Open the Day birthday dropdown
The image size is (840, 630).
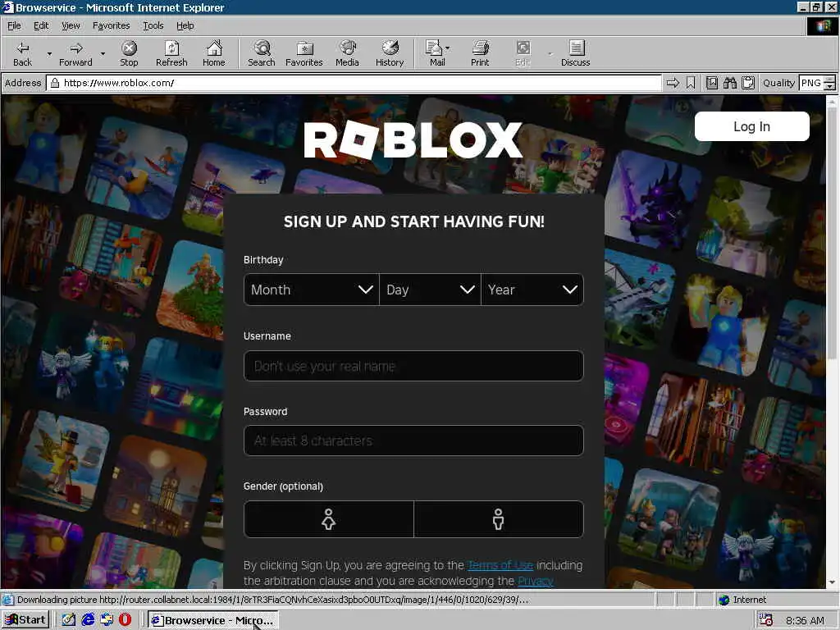pos(430,290)
